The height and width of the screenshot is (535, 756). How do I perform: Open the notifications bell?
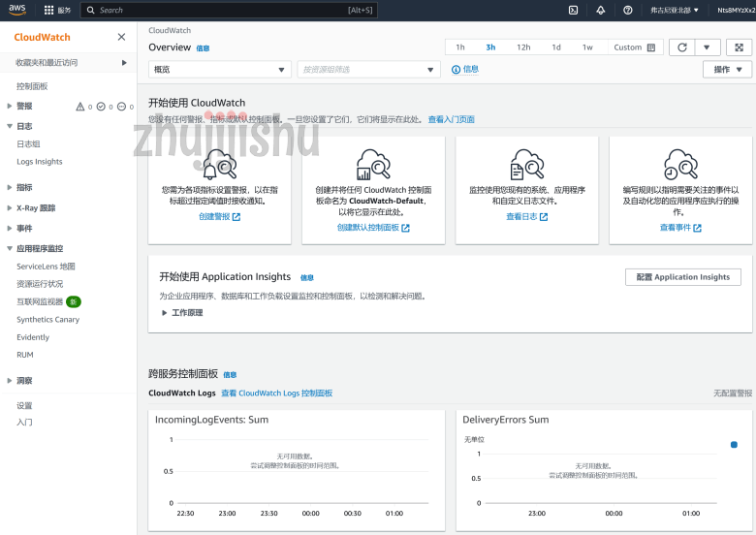coord(600,10)
